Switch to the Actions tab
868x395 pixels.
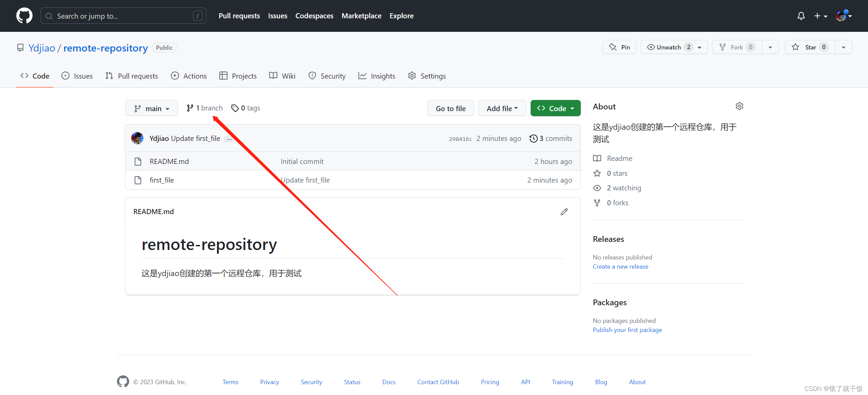(189, 76)
